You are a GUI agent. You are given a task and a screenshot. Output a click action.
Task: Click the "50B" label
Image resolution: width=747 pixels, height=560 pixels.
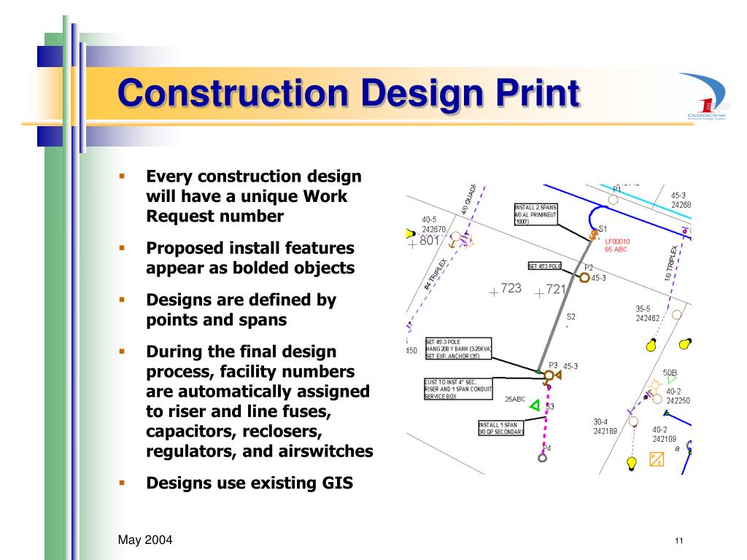tap(670, 373)
